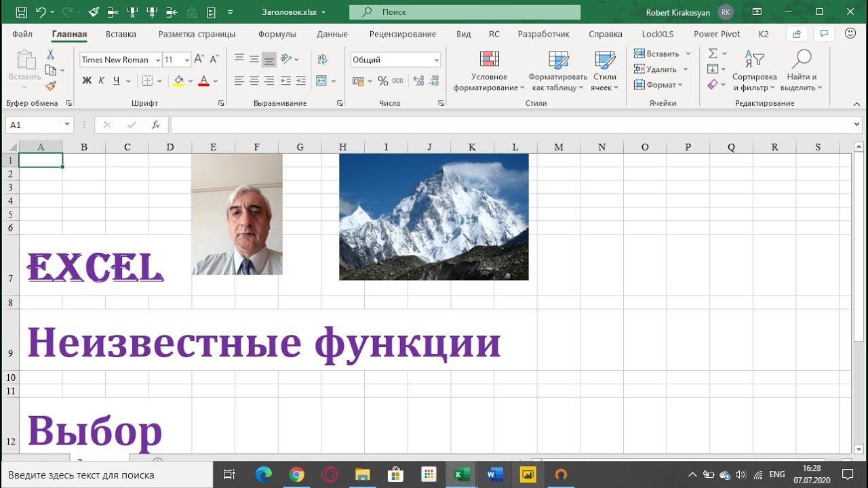Click the Merge and Center button

point(321,81)
